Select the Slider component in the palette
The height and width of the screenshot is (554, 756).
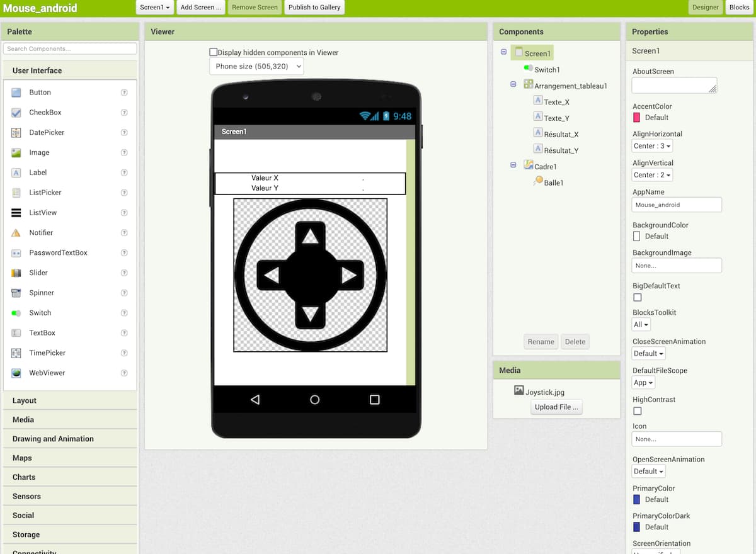40,273
